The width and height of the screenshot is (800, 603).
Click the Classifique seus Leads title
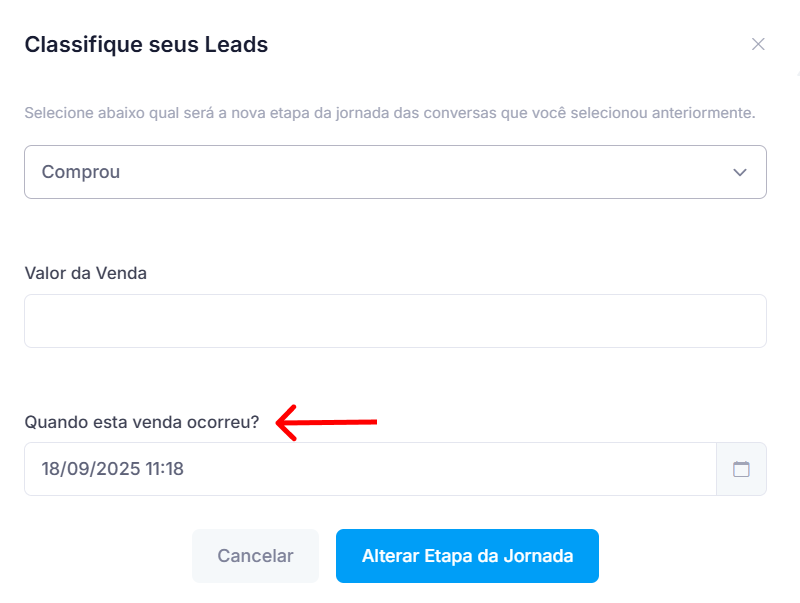coord(146,44)
